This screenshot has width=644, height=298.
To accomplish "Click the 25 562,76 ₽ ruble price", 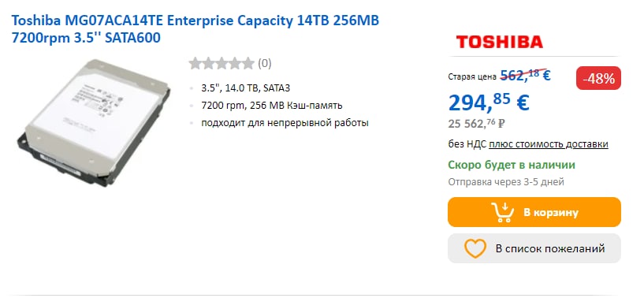I will [x=476, y=122].
